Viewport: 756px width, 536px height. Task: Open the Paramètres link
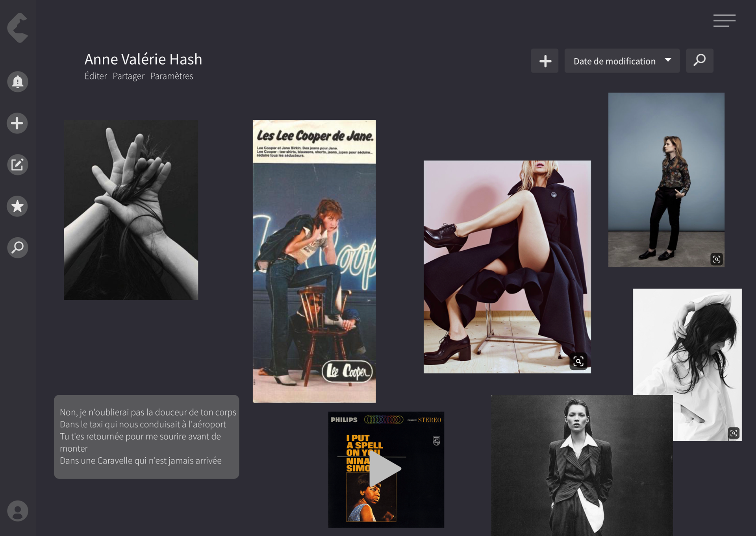[x=172, y=76]
